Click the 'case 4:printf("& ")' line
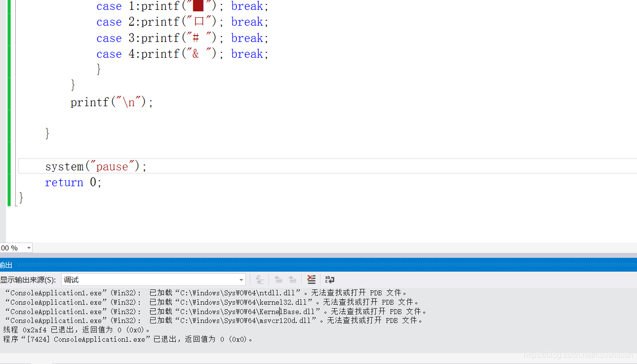Image resolution: width=637 pixels, height=364 pixels. 182,54
